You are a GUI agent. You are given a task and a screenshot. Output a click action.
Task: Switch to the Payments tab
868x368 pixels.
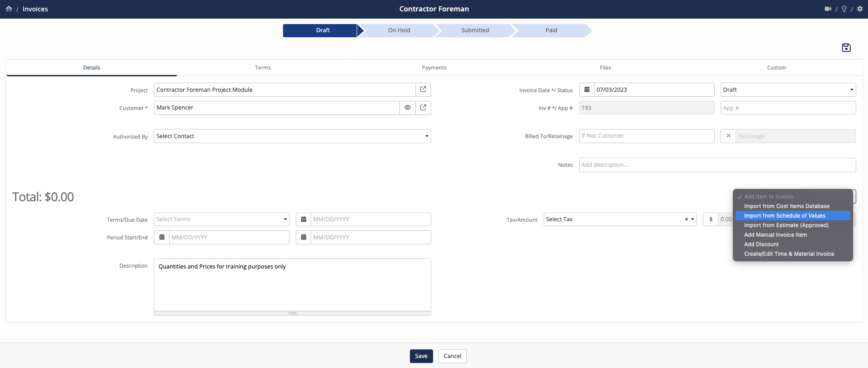point(434,68)
